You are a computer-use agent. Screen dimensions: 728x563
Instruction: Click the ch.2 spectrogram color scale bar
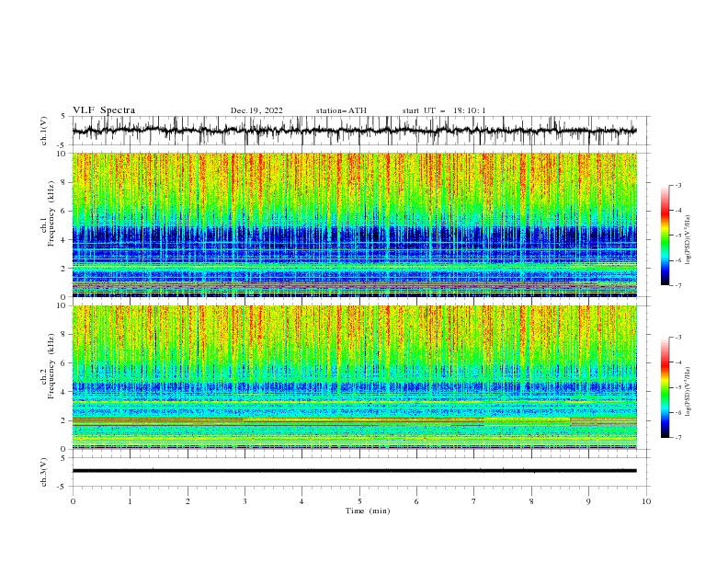[665, 387]
